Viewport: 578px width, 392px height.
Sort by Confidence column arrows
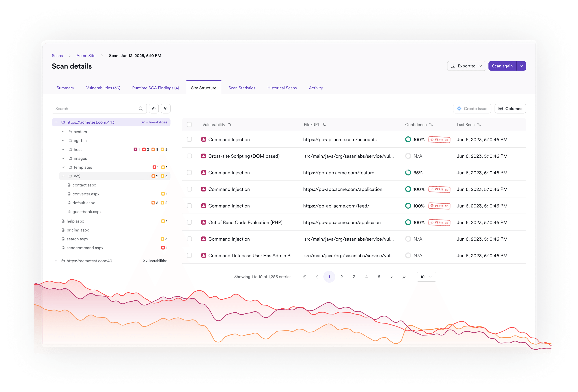(431, 125)
